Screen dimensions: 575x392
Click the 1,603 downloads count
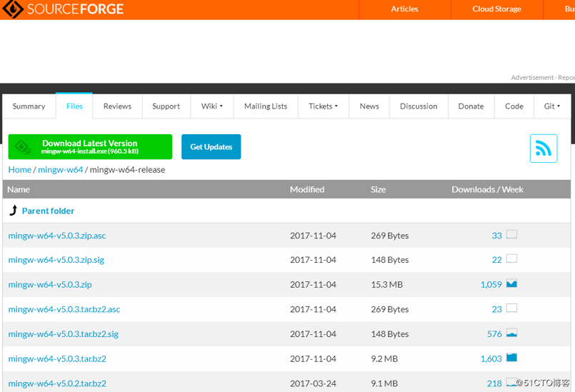pos(491,358)
